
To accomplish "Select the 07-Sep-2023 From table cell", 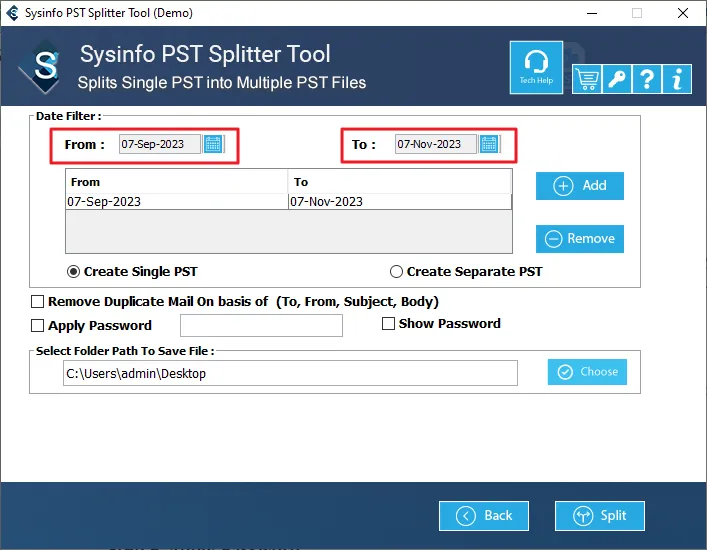I will tap(177, 202).
